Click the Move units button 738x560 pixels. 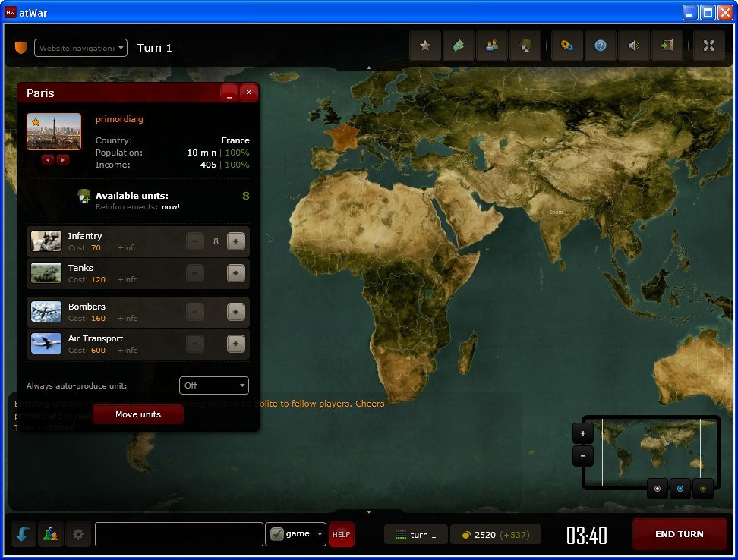(138, 414)
